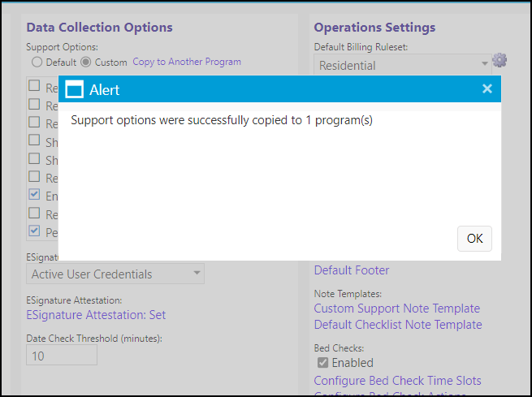The image size is (532, 397).
Task: Open the Default Footer link
Action: [x=352, y=270]
